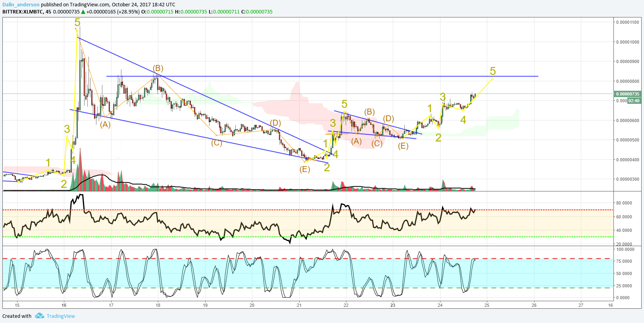Click the C:0.00000735 close value
Image resolution: width=644 pixels, height=323 pixels.
257,11
